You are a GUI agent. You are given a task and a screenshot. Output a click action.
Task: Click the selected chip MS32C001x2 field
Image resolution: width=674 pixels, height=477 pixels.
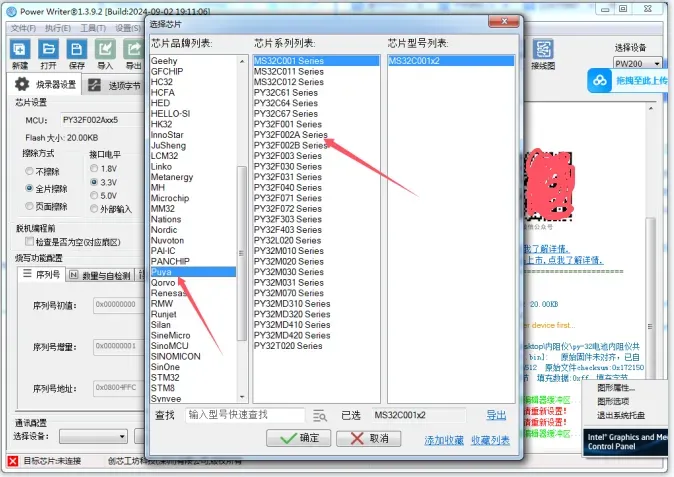419,415
